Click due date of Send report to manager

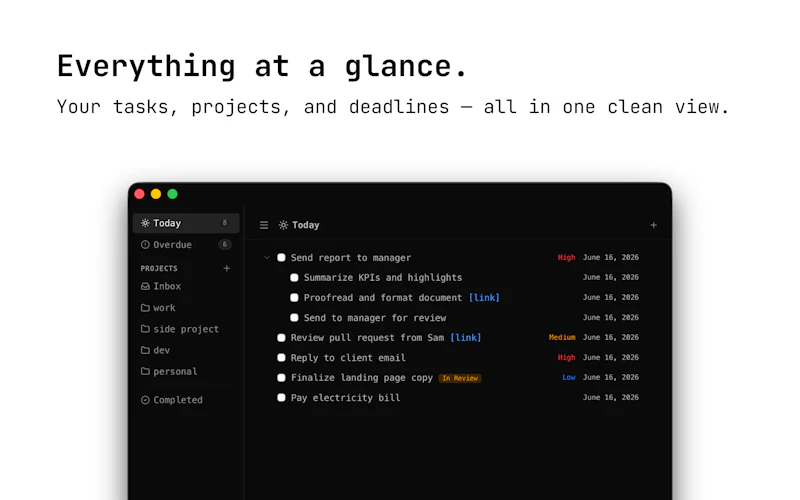click(611, 257)
